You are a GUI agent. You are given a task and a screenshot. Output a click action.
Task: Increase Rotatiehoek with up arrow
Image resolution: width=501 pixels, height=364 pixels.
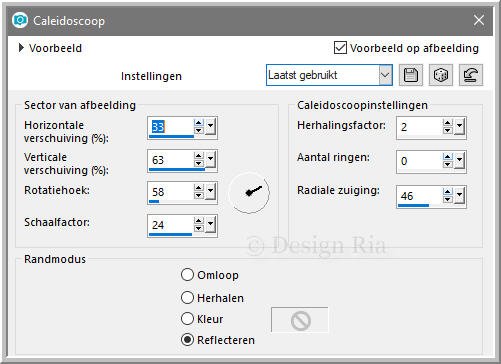pyautogui.click(x=199, y=188)
